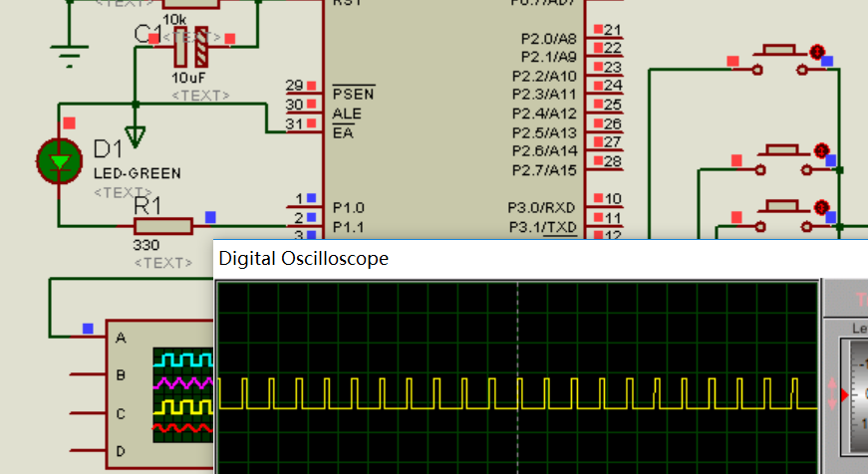Click the blue state indicator at scope pin A
The height and width of the screenshot is (474, 868).
pyautogui.click(x=88, y=329)
